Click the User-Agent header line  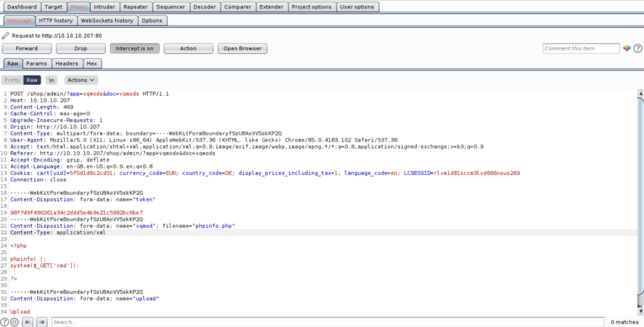tap(204, 140)
